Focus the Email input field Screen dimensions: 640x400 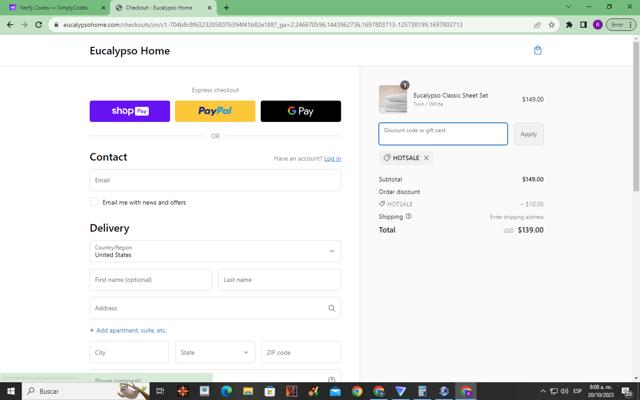pyautogui.click(x=215, y=180)
